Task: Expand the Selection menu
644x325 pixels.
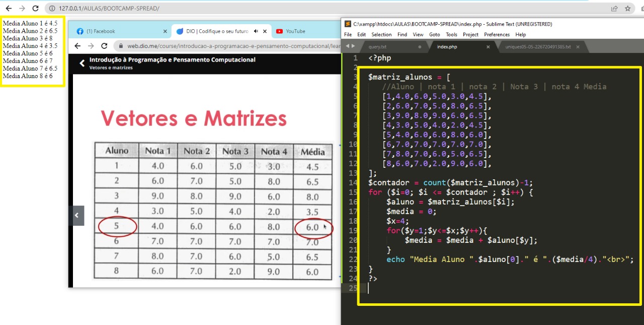Action: pos(381,35)
